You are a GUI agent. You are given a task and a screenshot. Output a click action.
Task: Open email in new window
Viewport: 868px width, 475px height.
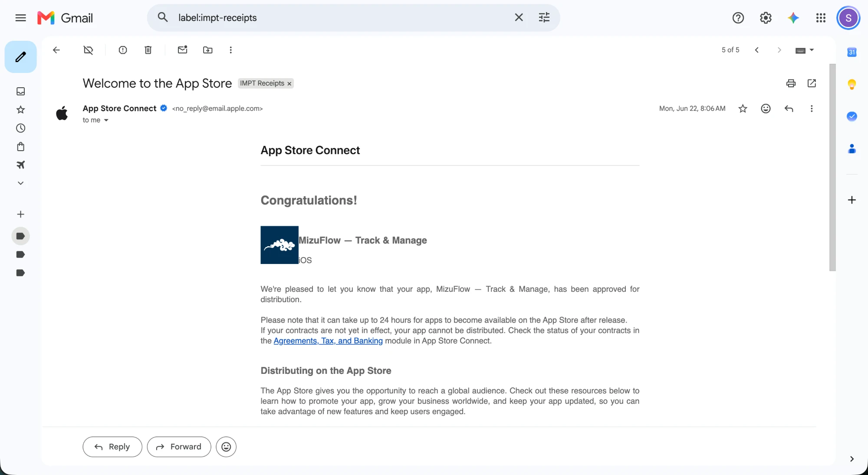pyautogui.click(x=812, y=83)
